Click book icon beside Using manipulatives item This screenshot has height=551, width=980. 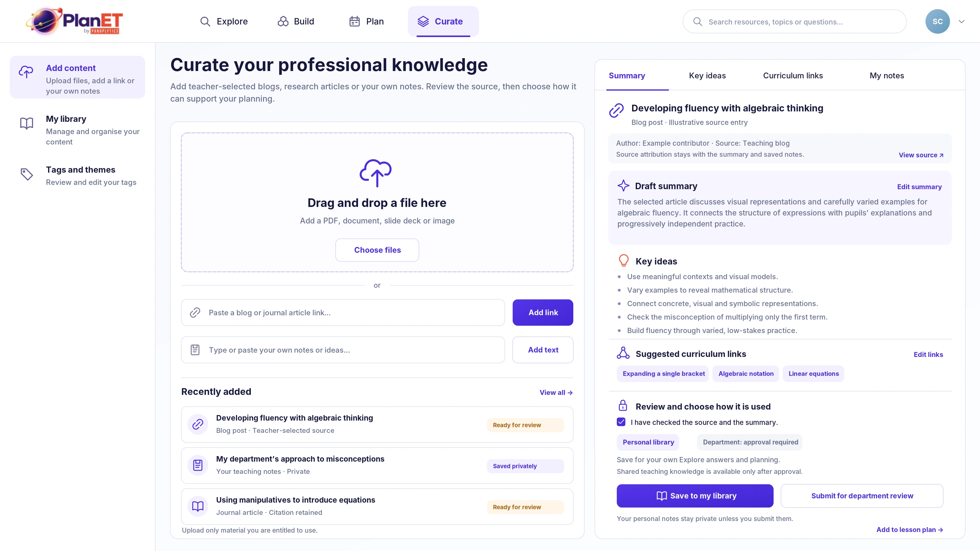[198, 506]
